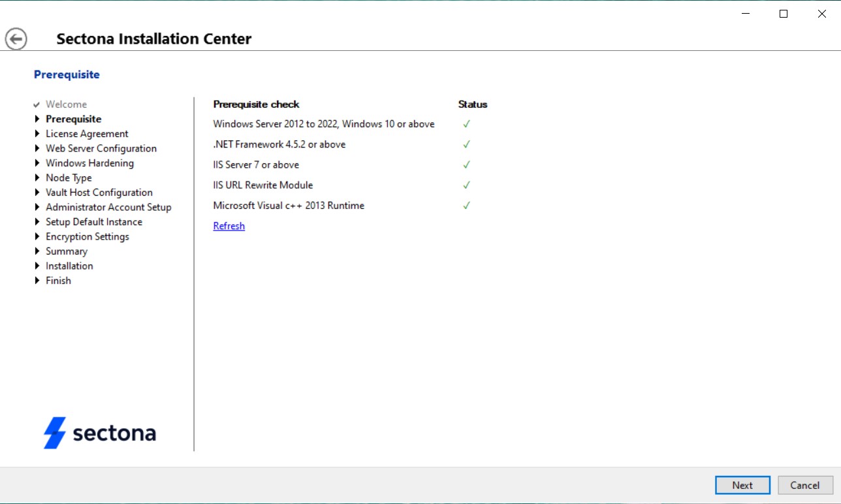Screen dimensions: 841x504
Task: Expand the Node Type step
Action: coord(37,178)
